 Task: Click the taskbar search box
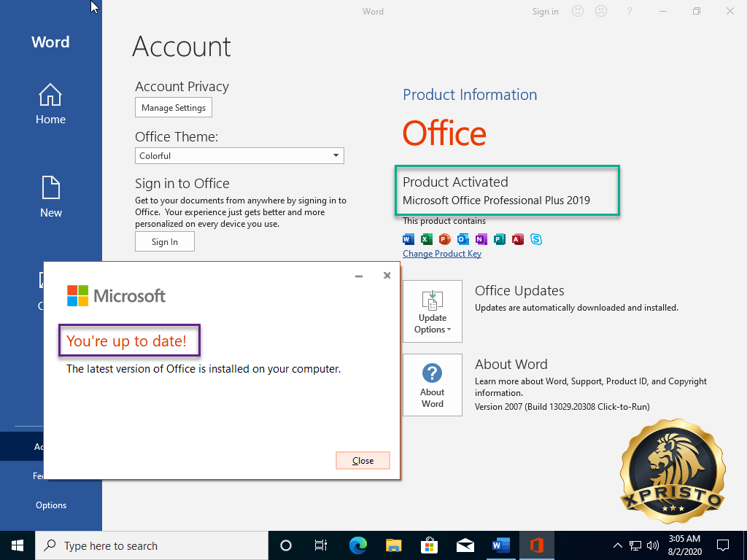[152, 545]
